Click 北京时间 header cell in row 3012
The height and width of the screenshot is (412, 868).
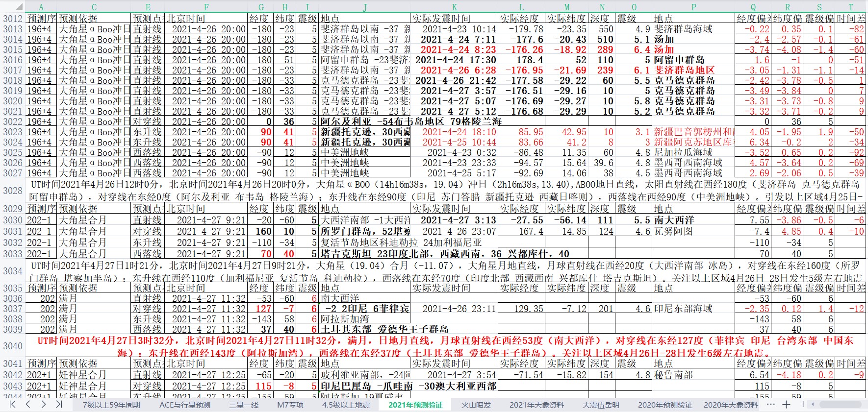[206, 19]
